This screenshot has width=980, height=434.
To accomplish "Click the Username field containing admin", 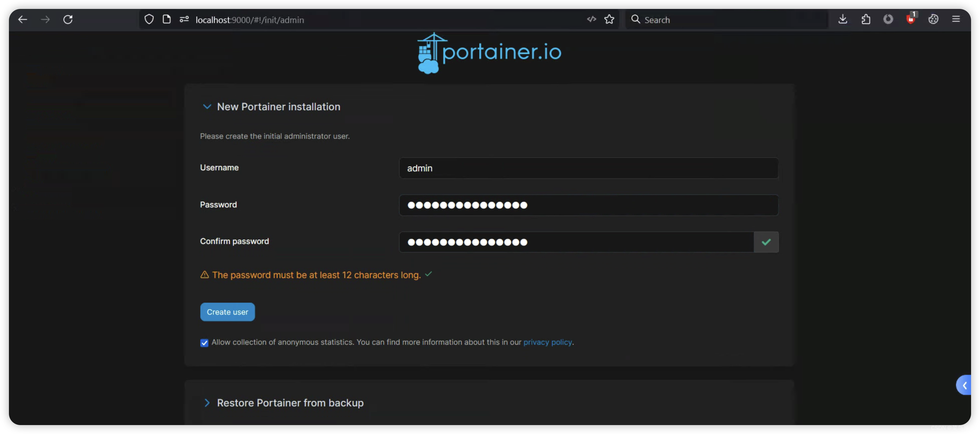I will [x=588, y=168].
